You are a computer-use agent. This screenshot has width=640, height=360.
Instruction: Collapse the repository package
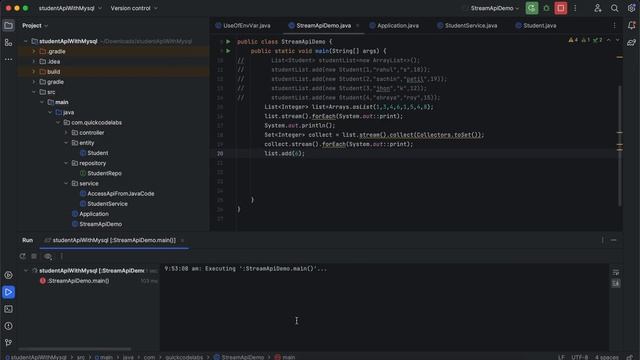click(x=66, y=163)
